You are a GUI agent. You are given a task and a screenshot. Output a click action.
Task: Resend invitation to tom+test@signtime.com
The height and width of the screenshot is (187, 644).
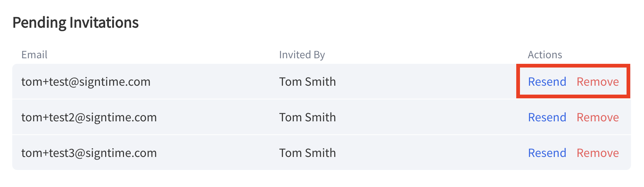547,82
